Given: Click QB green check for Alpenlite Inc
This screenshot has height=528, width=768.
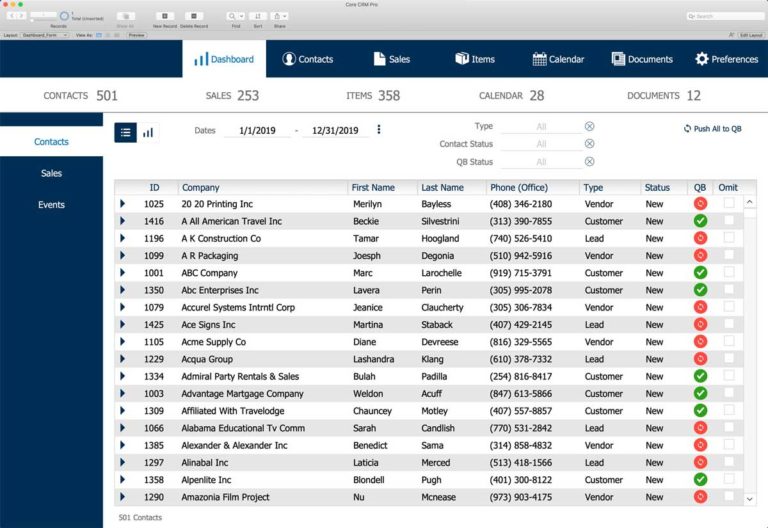Looking at the screenshot, I should coord(700,480).
